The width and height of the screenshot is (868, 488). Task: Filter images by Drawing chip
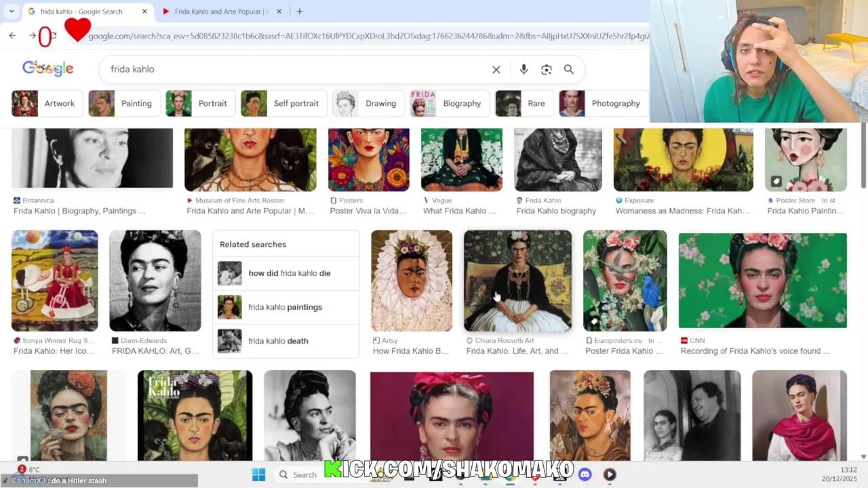[368, 104]
